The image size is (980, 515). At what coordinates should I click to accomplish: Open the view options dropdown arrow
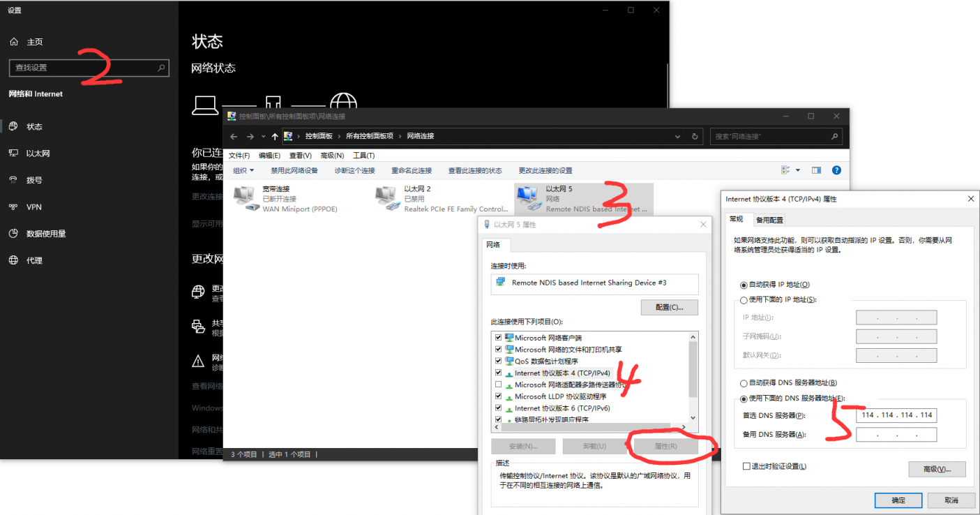click(797, 170)
